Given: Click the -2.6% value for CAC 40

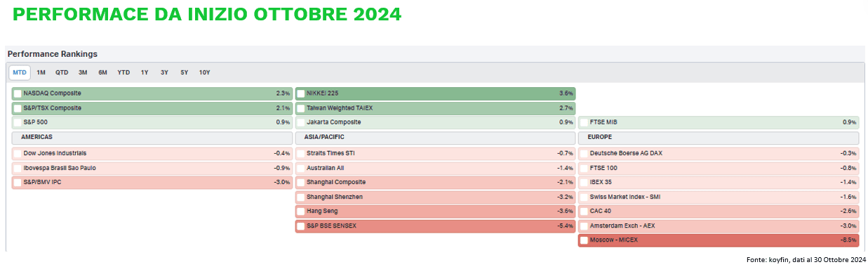Looking at the screenshot, I should 848,211.
